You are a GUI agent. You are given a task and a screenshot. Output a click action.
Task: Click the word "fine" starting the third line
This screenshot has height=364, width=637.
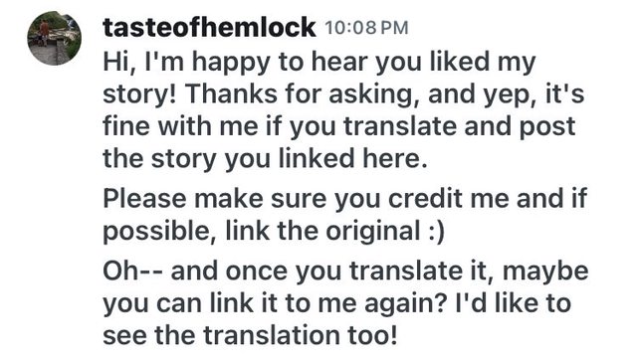[x=126, y=126]
